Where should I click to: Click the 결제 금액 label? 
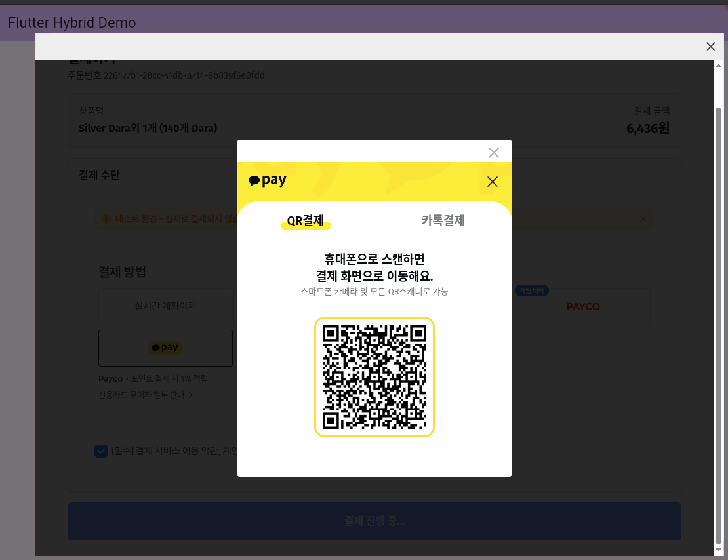[x=652, y=111]
